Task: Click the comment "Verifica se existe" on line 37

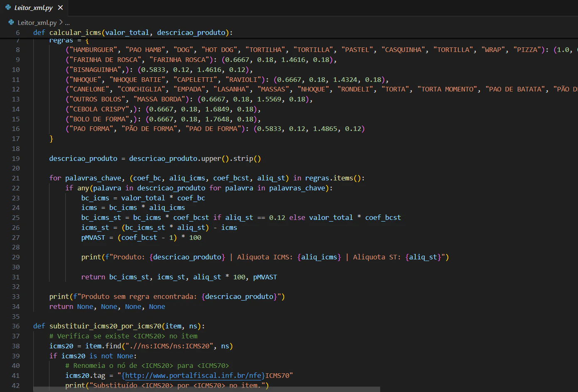Action: (x=93, y=336)
